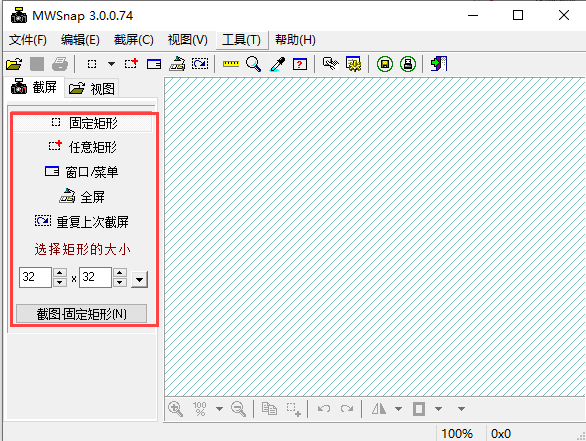Screen dimensions: 586x441
Task: Click the exit door toolbar icon
Action: click(439, 64)
